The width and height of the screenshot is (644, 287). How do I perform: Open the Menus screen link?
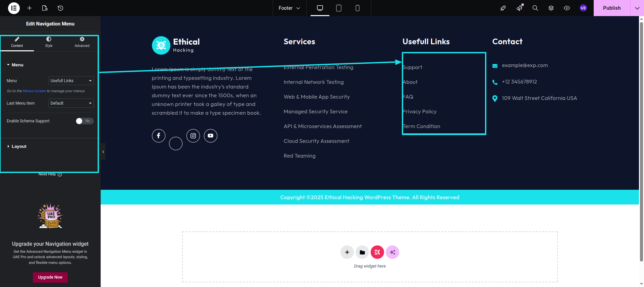click(x=34, y=91)
